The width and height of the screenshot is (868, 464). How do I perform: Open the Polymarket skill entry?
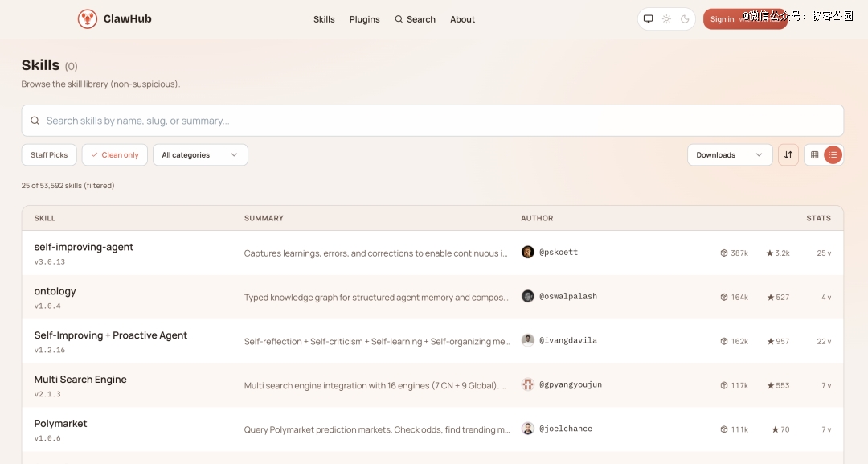60,424
